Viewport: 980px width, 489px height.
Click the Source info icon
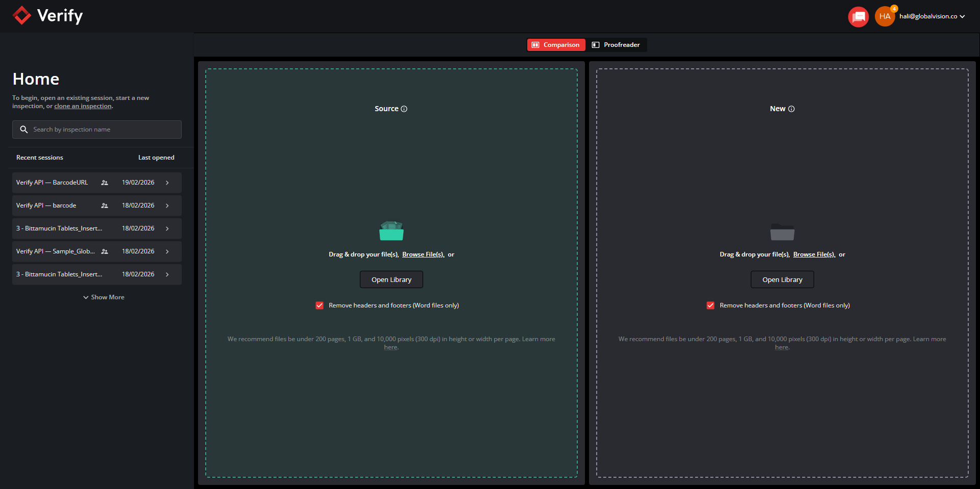(x=404, y=109)
